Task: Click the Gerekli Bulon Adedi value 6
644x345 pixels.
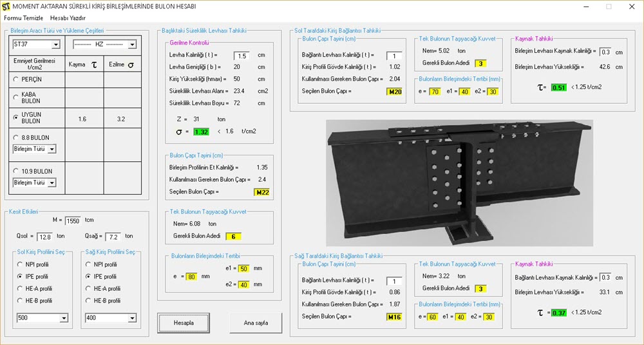Action: point(233,237)
